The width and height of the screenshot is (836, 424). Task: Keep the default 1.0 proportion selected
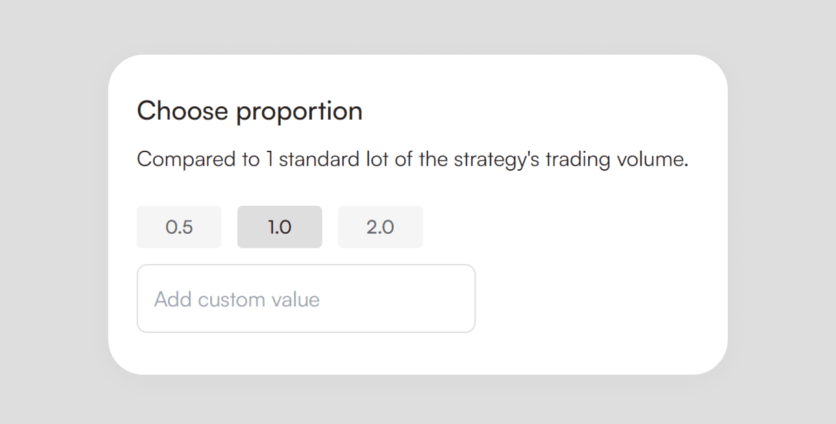tap(279, 227)
